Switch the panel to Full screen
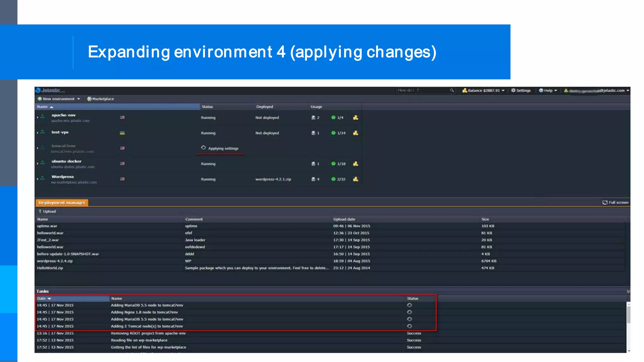 [615, 202]
